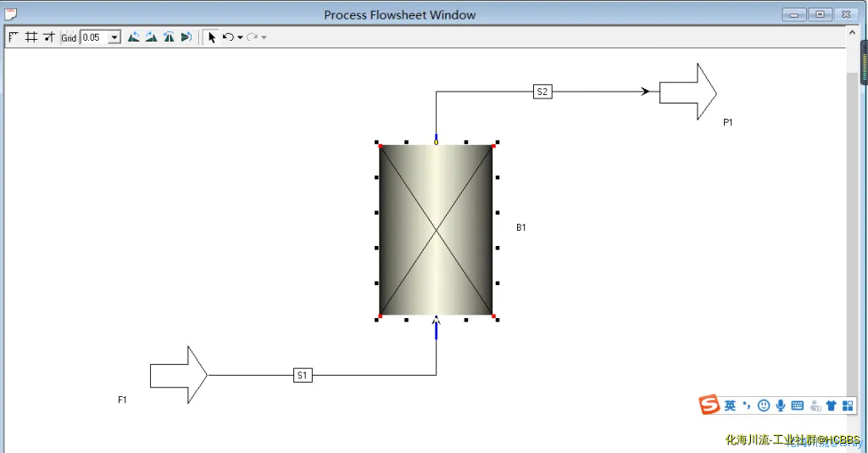Flip the selected block left to right
This screenshot has width=868, height=453.
coord(169,37)
